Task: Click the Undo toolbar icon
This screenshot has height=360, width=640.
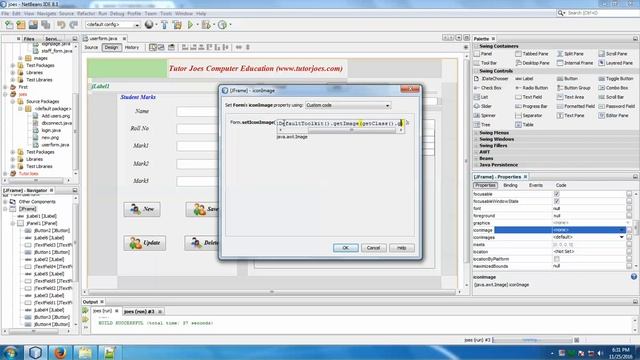Action: 61,25
